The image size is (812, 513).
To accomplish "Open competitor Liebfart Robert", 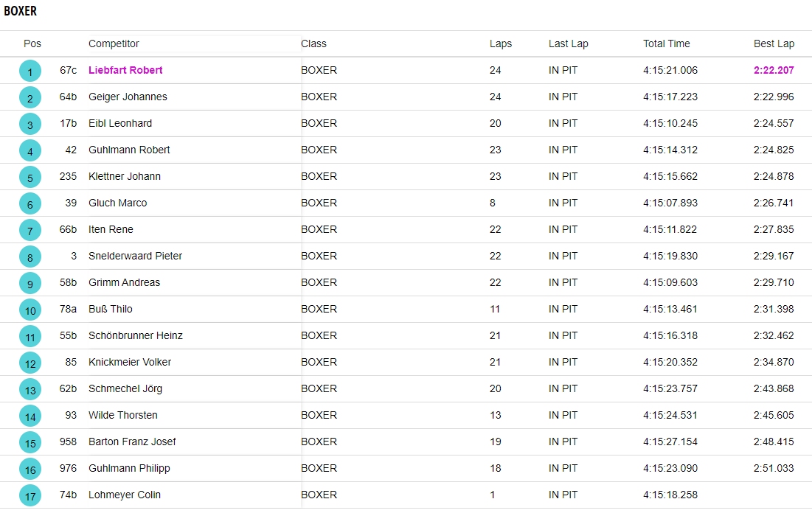I will coord(125,70).
